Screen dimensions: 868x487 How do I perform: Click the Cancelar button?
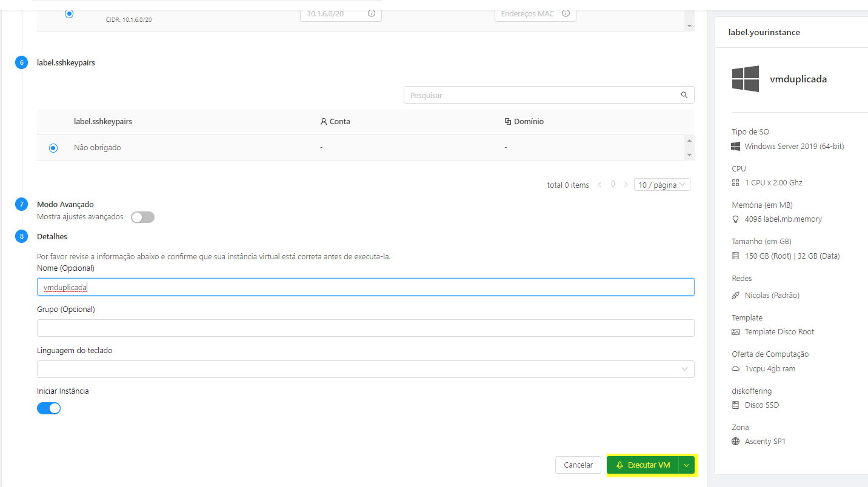pos(578,465)
